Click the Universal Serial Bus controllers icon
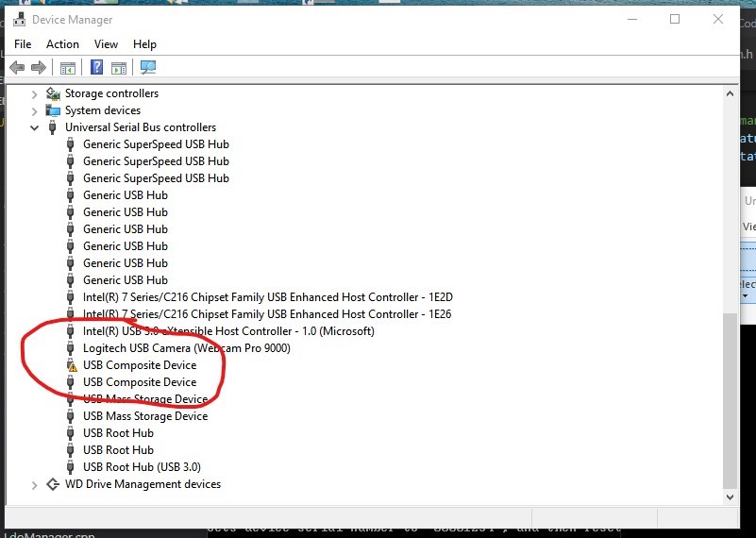 pos(53,127)
